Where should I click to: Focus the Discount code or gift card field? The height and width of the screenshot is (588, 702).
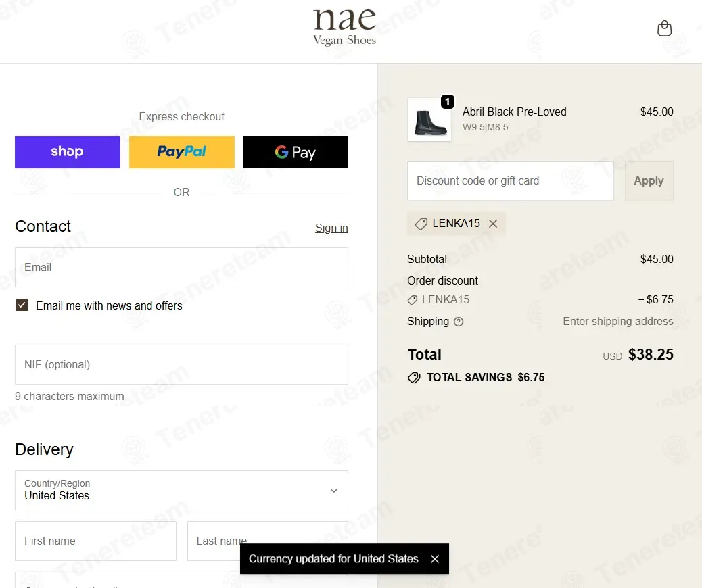click(x=511, y=180)
